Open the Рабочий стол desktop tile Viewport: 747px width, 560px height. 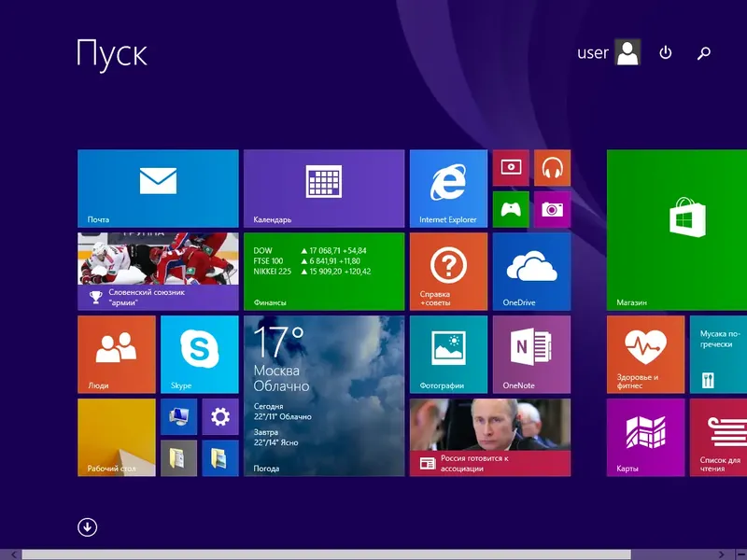117,437
